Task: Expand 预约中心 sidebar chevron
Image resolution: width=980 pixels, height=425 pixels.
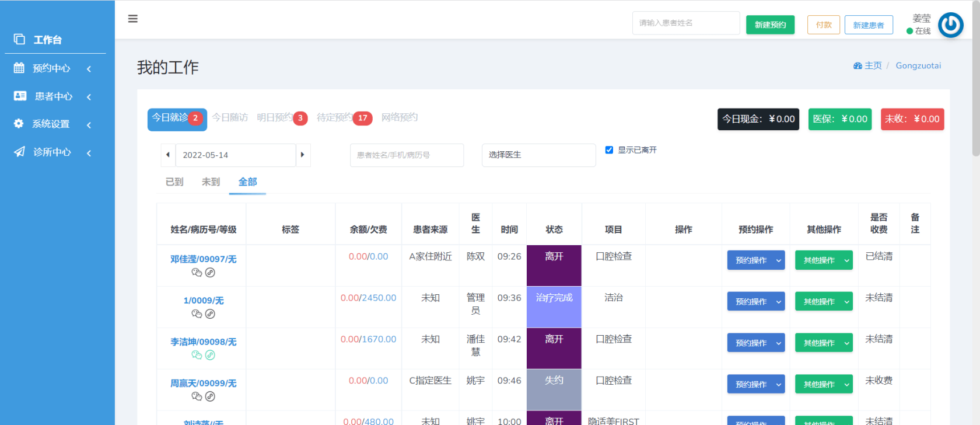Action: pos(89,69)
